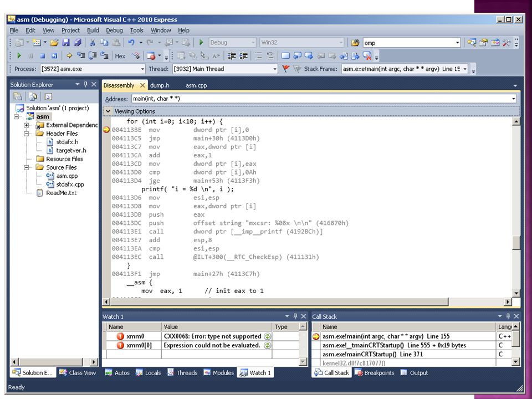The width and height of the screenshot is (532, 399).
Task: Select xmm0 watch entry name
Action: point(135,336)
